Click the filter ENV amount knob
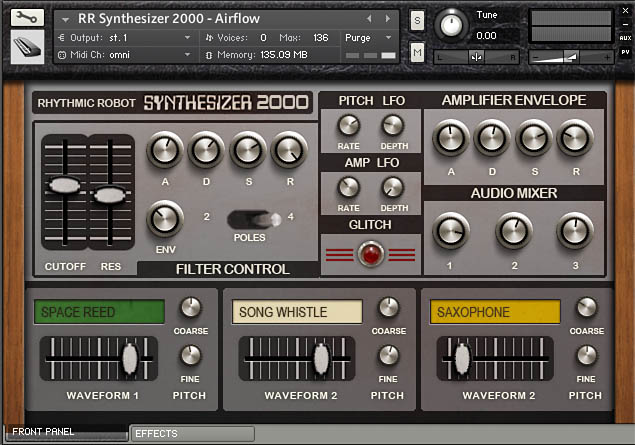Image resolution: width=635 pixels, height=445 pixels. 165,219
